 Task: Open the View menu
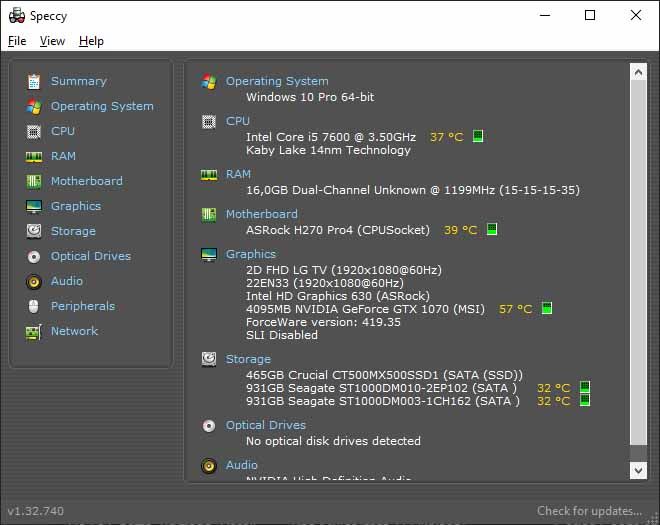(52, 41)
